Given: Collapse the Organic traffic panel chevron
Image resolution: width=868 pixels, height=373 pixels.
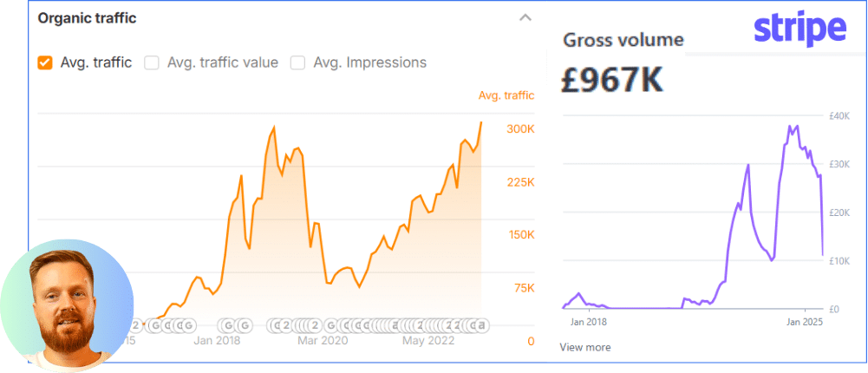Looking at the screenshot, I should (525, 17).
